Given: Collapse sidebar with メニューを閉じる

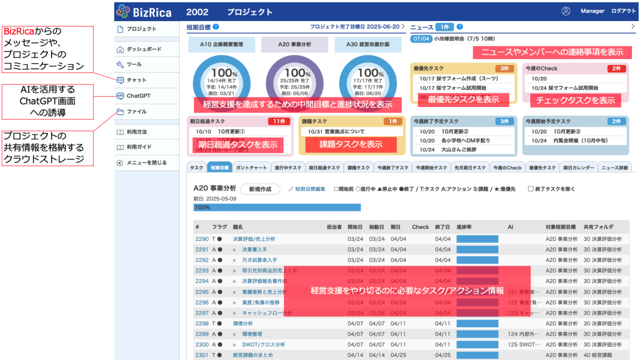Looking at the screenshot, I should coord(120,163).
